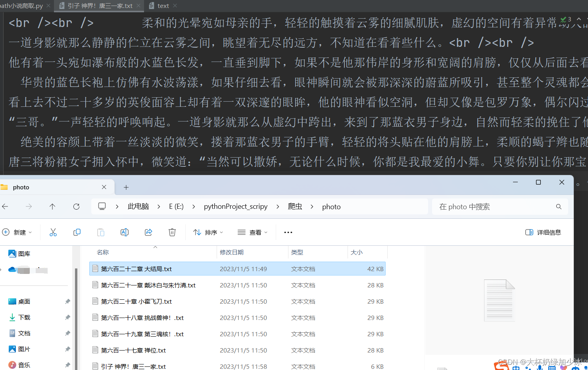Click the monitor icon in address bar
The width and height of the screenshot is (588, 370).
click(x=102, y=206)
